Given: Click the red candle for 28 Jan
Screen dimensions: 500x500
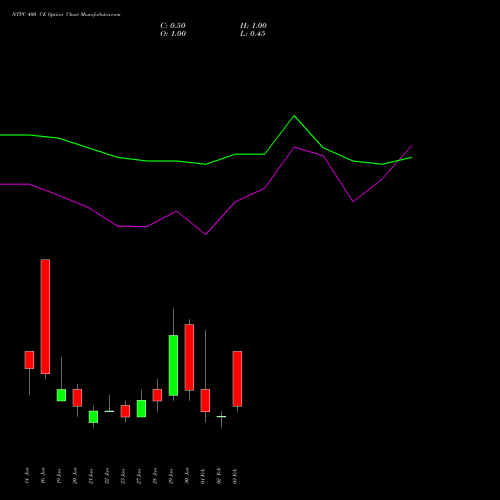Looking at the screenshot, I should (157, 395).
